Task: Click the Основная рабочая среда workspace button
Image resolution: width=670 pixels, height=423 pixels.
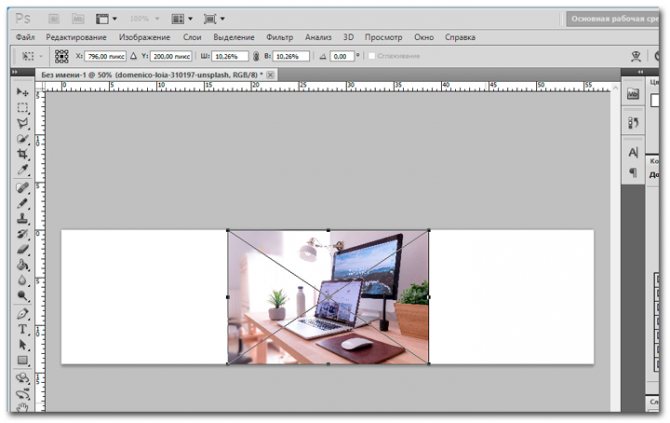Action: coord(613,19)
